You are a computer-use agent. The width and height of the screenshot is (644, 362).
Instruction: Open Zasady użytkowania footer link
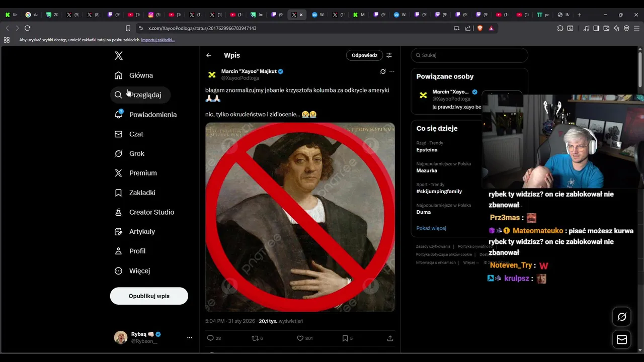click(x=433, y=246)
